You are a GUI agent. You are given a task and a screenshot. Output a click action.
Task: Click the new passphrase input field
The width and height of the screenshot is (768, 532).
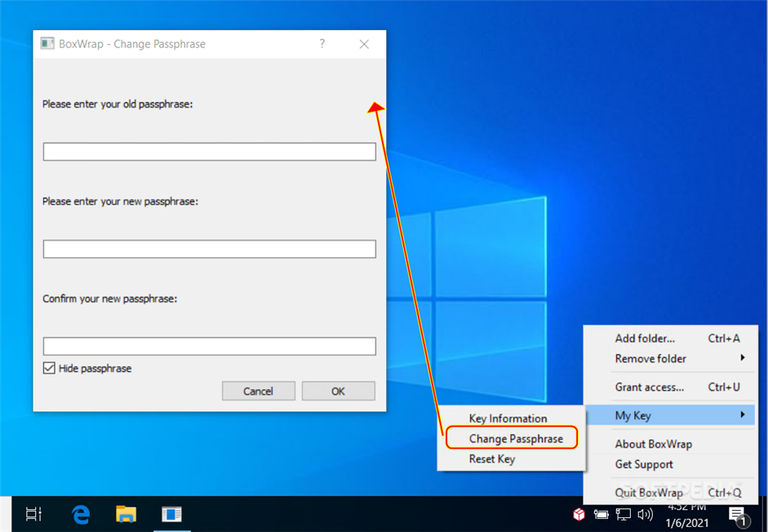coord(209,249)
